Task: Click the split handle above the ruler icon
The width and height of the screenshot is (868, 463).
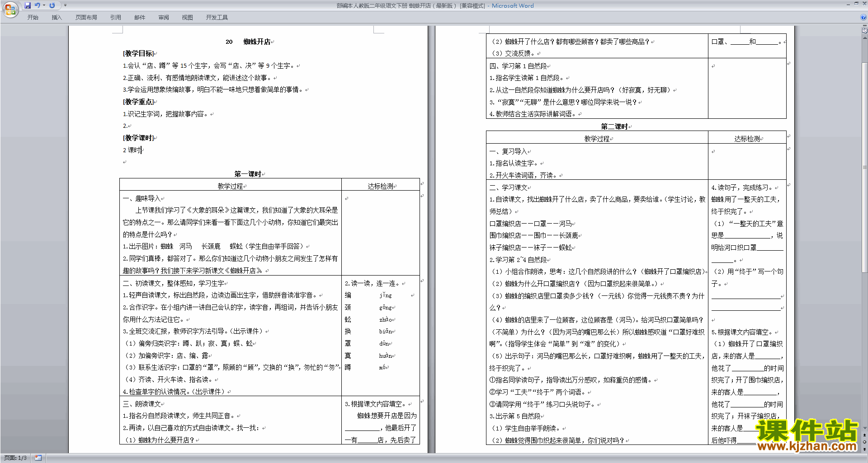Action: 864,26
